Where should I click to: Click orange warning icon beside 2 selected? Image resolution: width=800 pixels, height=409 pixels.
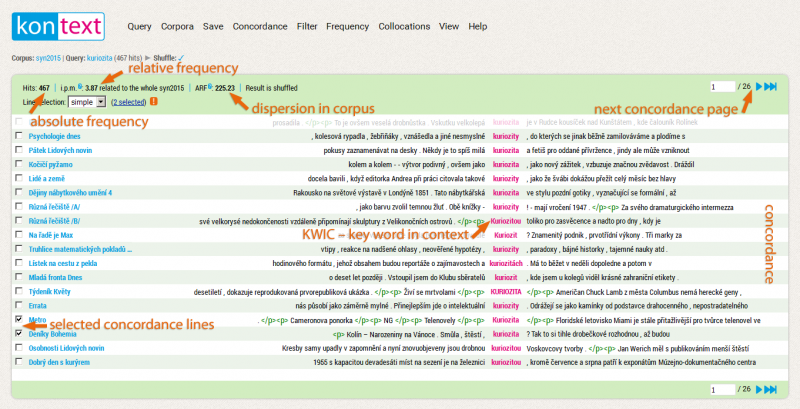153,102
